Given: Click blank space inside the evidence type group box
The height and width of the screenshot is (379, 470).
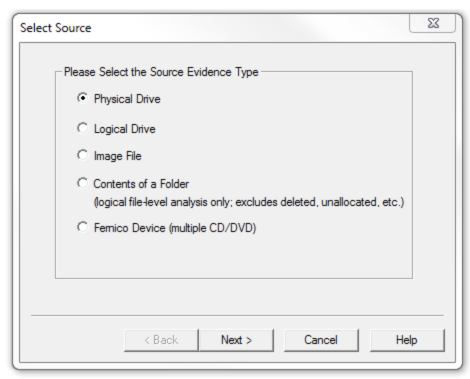Looking at the screenshot, I should click(x=233, y=257).
